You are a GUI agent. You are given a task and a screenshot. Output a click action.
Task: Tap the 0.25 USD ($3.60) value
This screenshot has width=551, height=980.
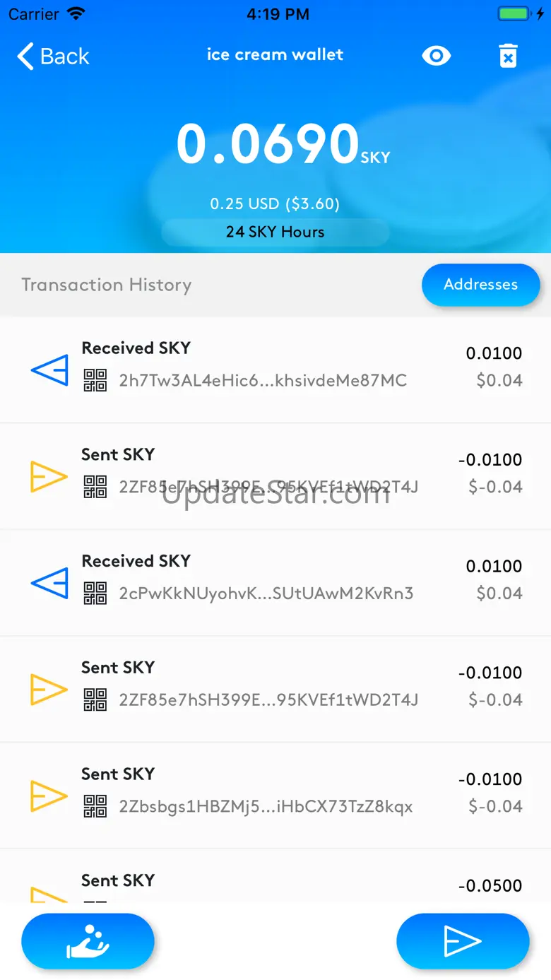click(x=275, y=204)
